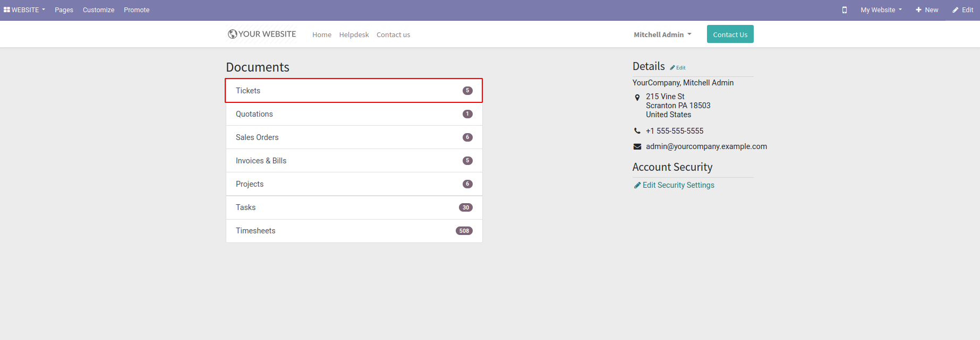Click the Timesheets 508 count badge
This screenshot has height=340, width=980.
pyautogui.click(x=464, y=231)
